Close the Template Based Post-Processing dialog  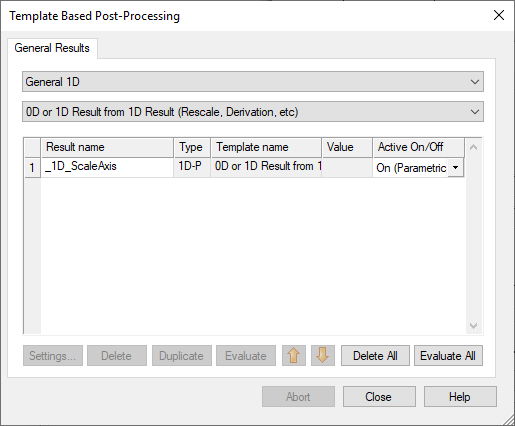point(499,15)
